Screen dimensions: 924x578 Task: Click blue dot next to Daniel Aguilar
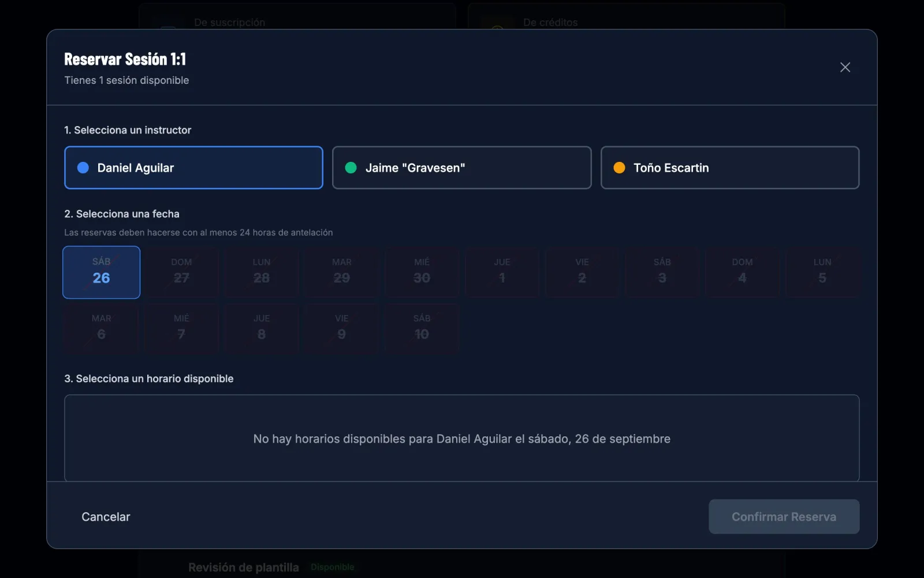(x=83, y=168)
